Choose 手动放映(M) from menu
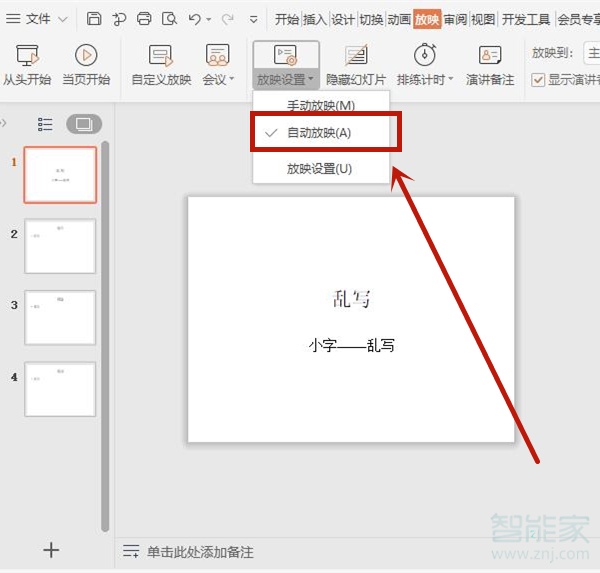Viewport: 600px width, 573px height. (320, 105)
